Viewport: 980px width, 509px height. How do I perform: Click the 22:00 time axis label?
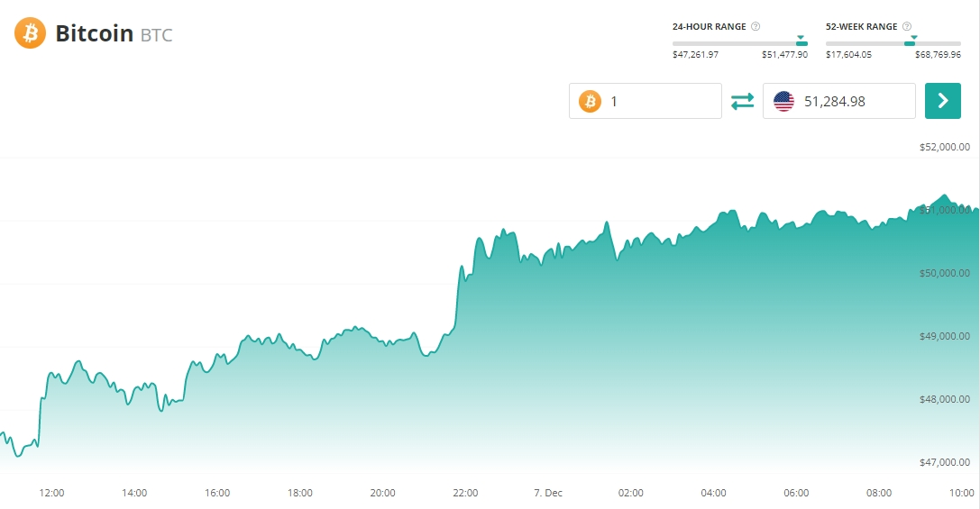(465, 493)
